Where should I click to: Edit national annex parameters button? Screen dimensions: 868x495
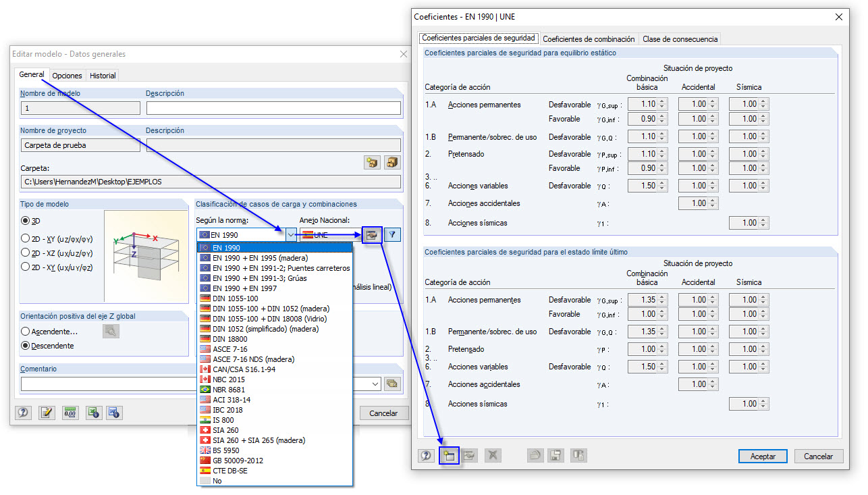[x=372, y=234]
